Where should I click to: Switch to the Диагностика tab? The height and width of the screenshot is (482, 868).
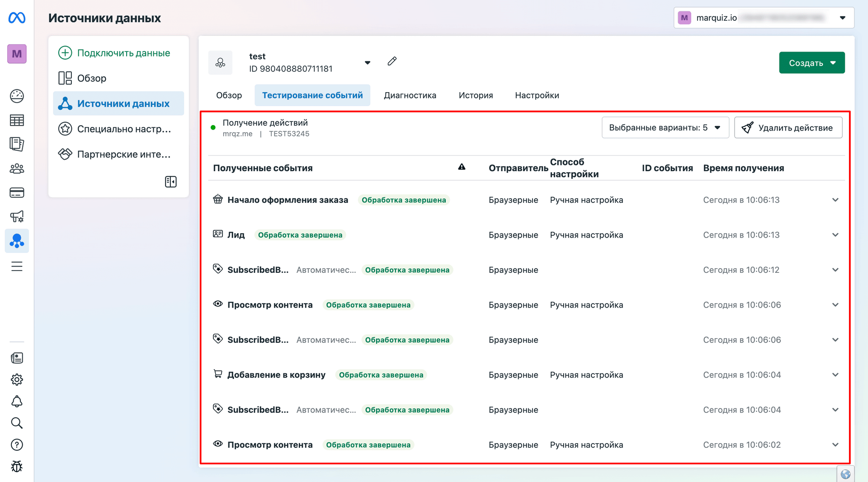(410, 95)
